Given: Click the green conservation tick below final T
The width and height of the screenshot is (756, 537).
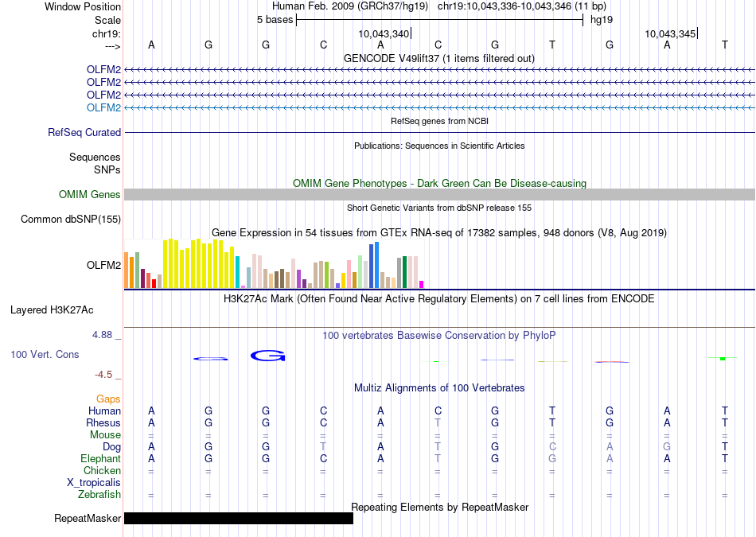Looking at the screenshot, I should pyautogui.click(x=723, y=358).
